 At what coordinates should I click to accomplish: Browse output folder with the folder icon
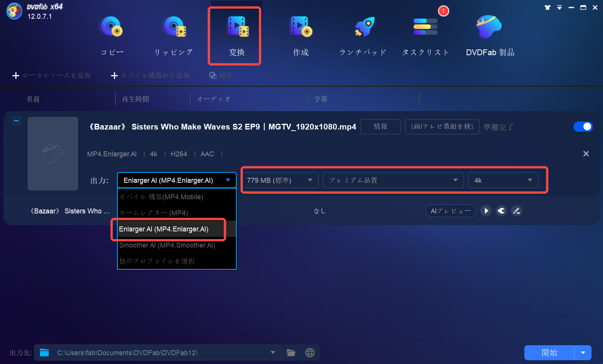click(291, 353)
